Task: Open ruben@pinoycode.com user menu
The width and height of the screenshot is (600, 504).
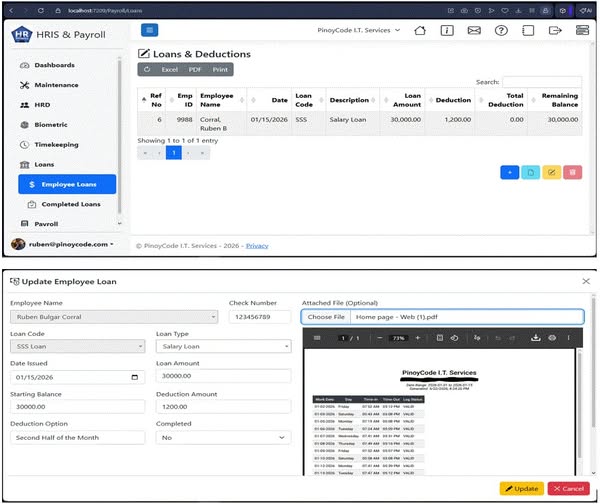Action: [62, 244]
